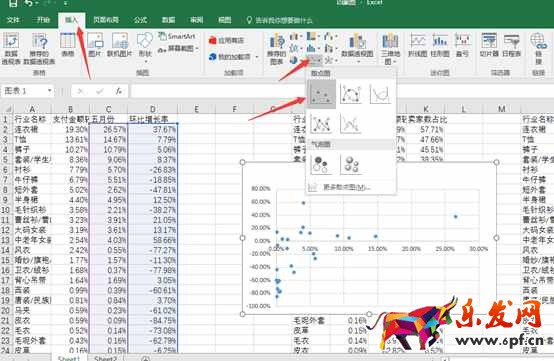Click Recommended PivotTables icon with question mark
This screenshot has width=554, height=361.
(x=39, y=49)
